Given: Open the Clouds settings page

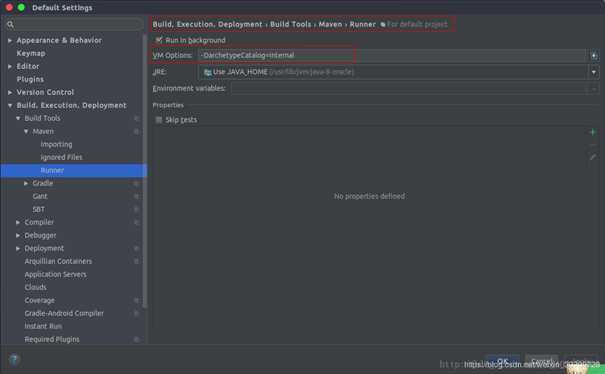Looking at the screenshot, I should [x=35, y=288].
